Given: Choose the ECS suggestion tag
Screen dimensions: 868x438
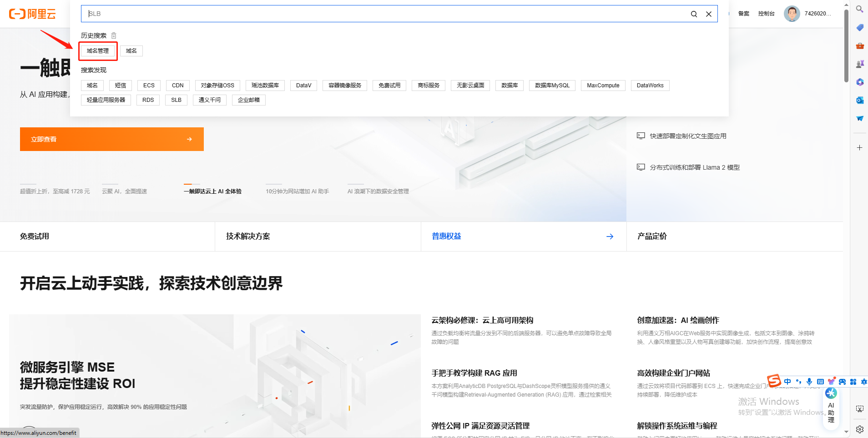Looking at the screenshot, I should pos(149,86).
